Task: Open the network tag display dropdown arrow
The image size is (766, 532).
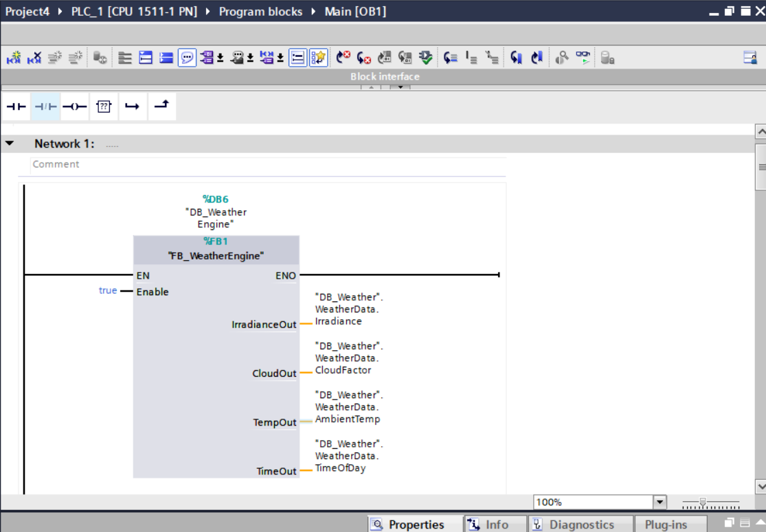Action: tap(280, 58)
